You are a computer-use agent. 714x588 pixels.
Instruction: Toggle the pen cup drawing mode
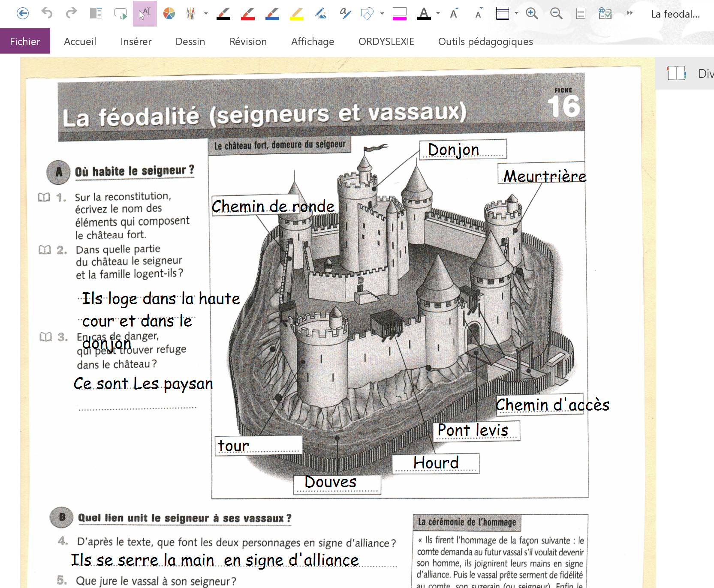point(191,14)
